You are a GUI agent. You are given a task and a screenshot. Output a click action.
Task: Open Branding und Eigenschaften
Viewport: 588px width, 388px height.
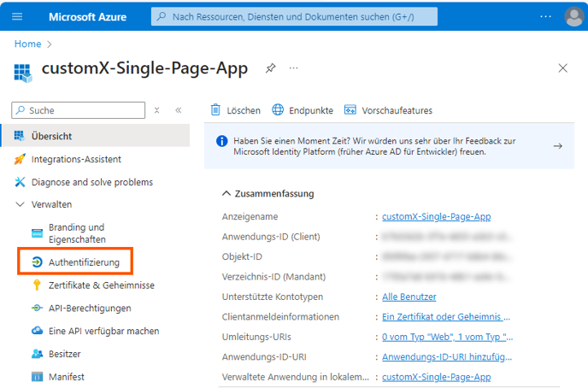coord(77,233)
